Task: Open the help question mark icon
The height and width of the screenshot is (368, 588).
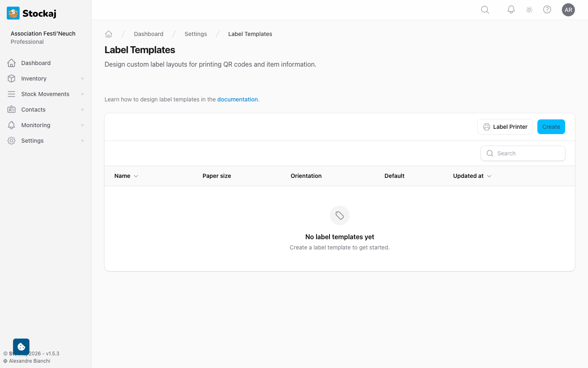Action: pyautogui.click(x=547, y=10)
